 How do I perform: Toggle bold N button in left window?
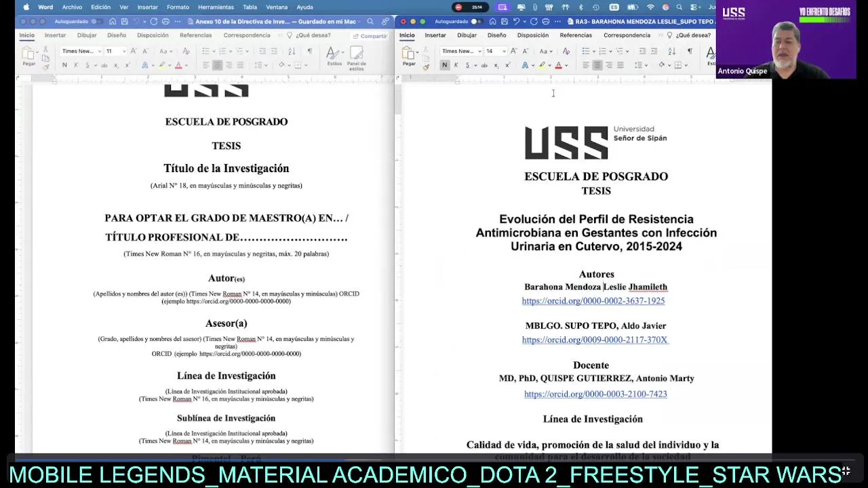[x=64, y=65]
